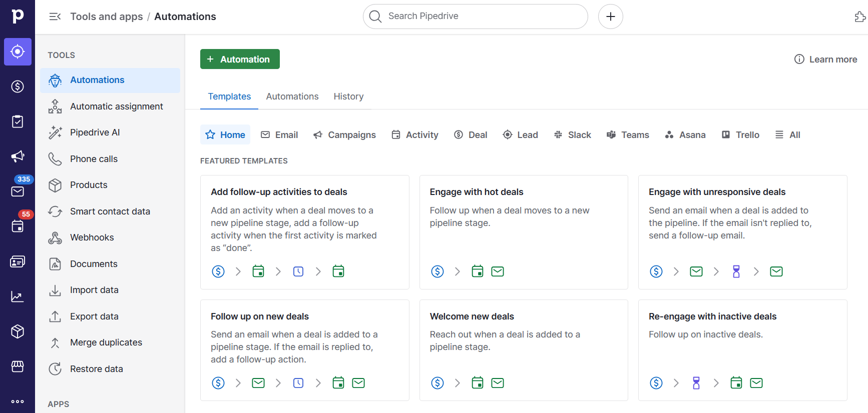Open Phone calls in the sidebar
The width and height of the screenshot is (868, 413).
(x=110, y=159)
